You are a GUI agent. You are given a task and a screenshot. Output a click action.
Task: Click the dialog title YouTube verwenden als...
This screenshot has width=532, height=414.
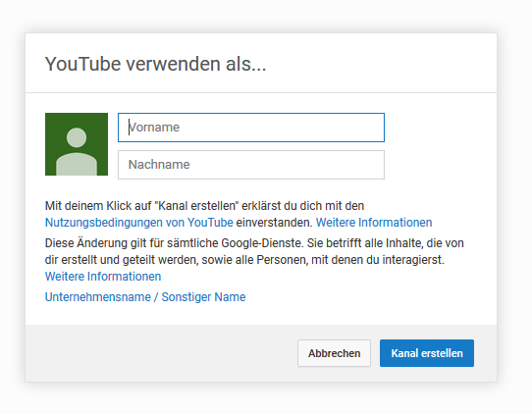[155, 64]
